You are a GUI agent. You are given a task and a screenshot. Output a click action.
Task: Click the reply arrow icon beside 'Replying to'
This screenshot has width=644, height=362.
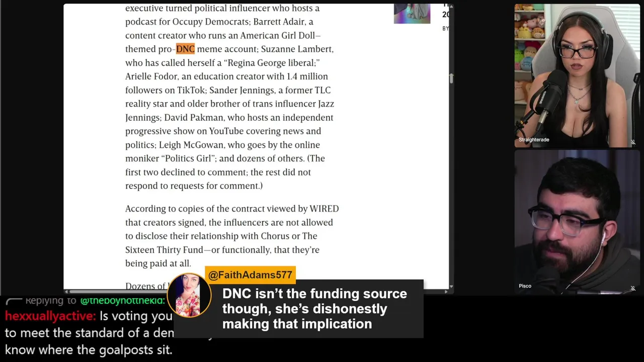tap(14, 301)
